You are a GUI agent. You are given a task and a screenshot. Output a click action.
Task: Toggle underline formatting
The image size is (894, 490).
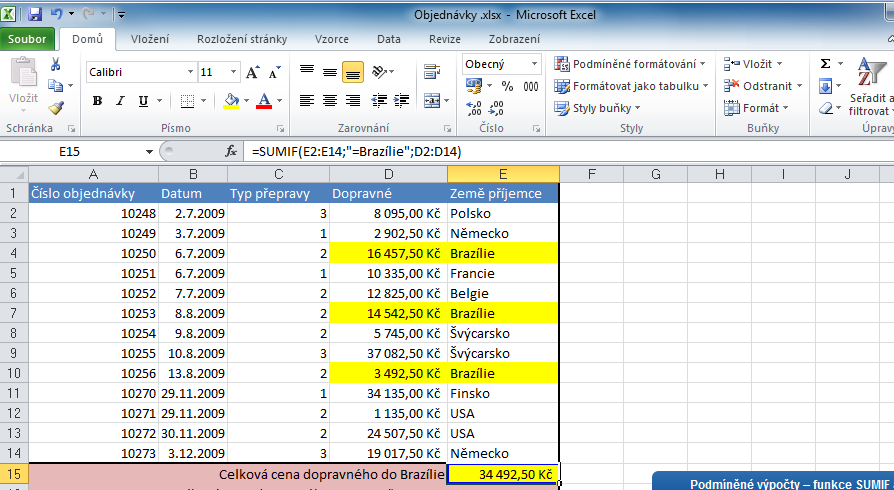coord(143,101)
